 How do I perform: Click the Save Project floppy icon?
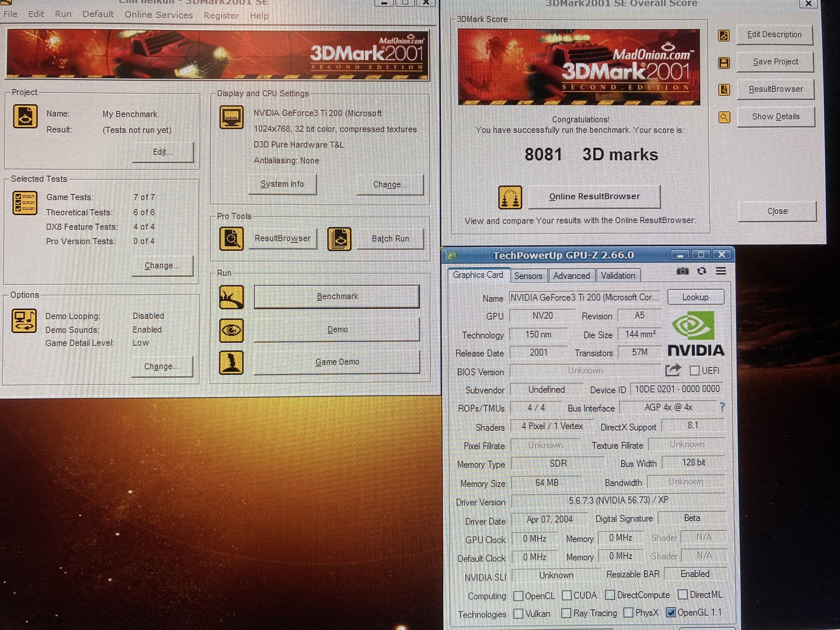[724, 63]
